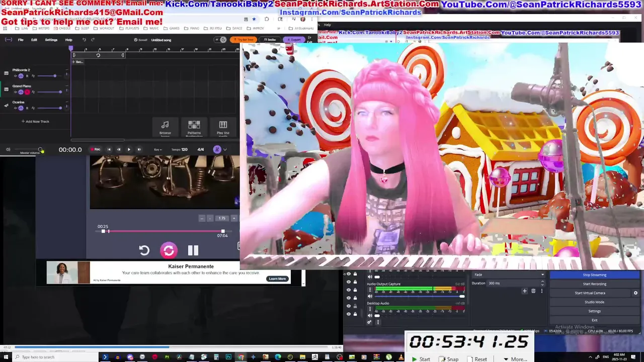This screenshot has width=644, height=362.
Task: Open the Settings menu in the music app
Action: pyautogui.click(x=51, y=40)
